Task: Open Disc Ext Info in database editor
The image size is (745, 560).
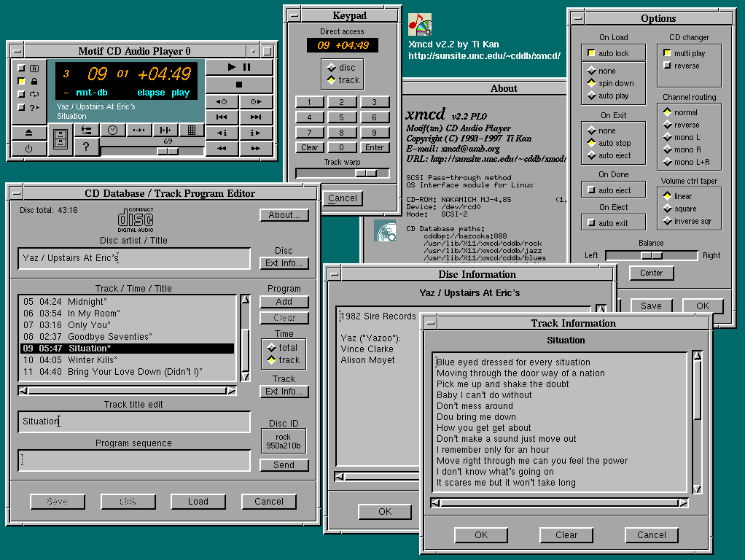Action: pyautogui.click(x=284, y=263)
